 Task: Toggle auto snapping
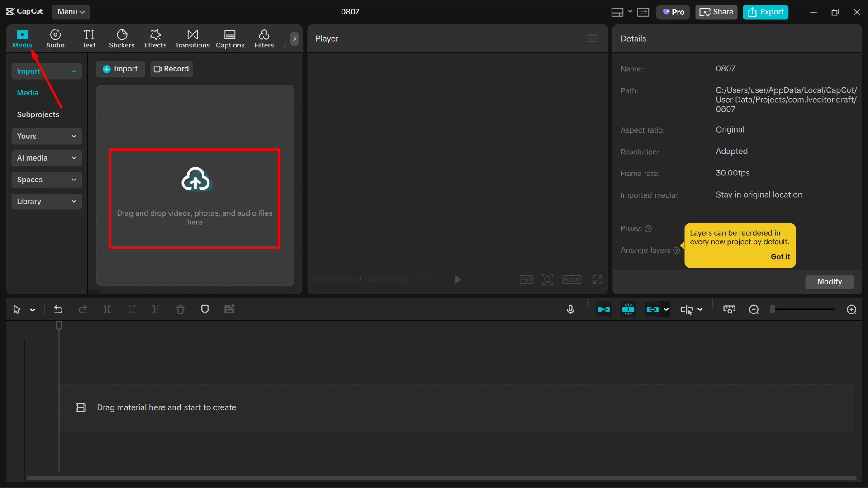[x=628, y=309]
